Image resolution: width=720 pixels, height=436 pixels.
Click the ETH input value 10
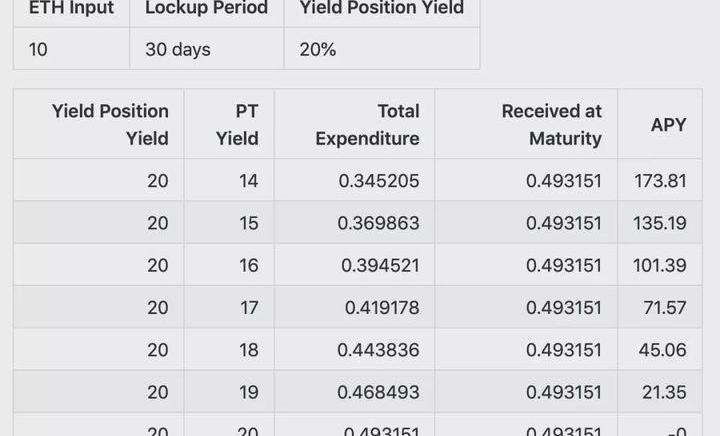[38, 49]
